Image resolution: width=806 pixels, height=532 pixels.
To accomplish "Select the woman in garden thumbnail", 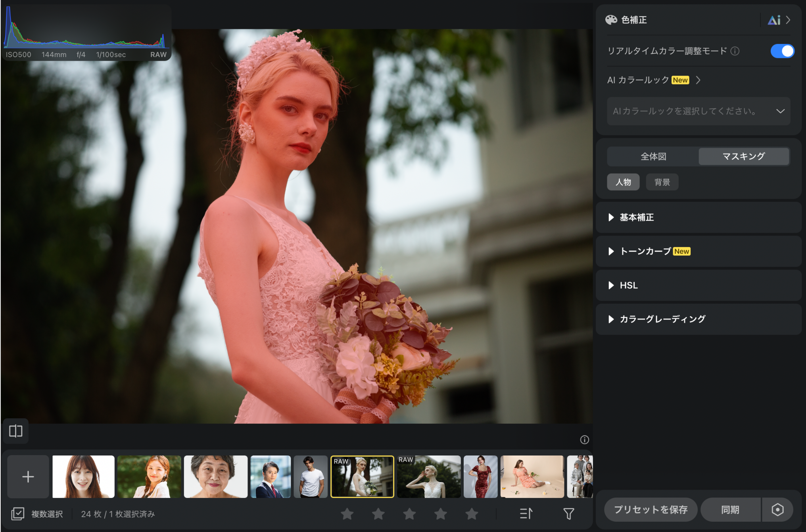I will [x=149, y=477].
